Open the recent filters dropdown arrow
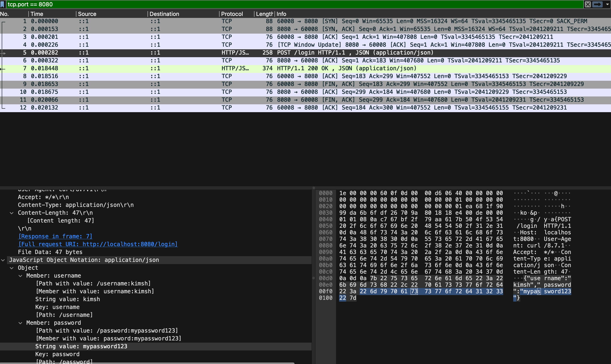This screenshot has height=364, width=611. pyautogui.click(x=607, y=4)
